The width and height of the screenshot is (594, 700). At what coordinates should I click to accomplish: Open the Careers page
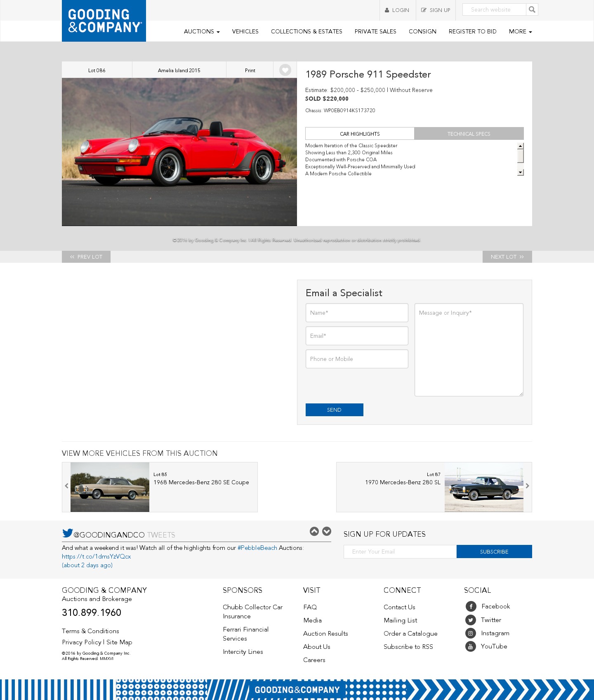pyautogui.click(x=314, y=660)
